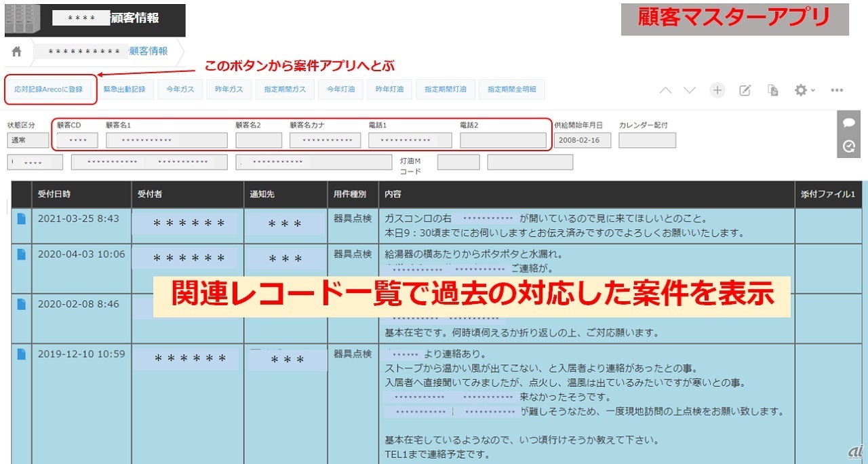The height and width of the screenshot is (464, 868).
Task: Click the 応対記録Arecoに登録 button
Action: click(x=48, y=90)
